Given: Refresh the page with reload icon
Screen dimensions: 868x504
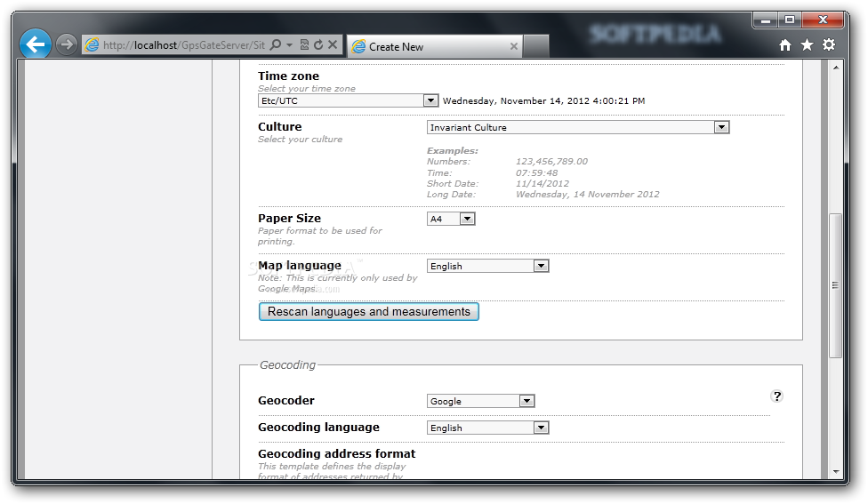Looking at the screenshot, I should (318, 44).
